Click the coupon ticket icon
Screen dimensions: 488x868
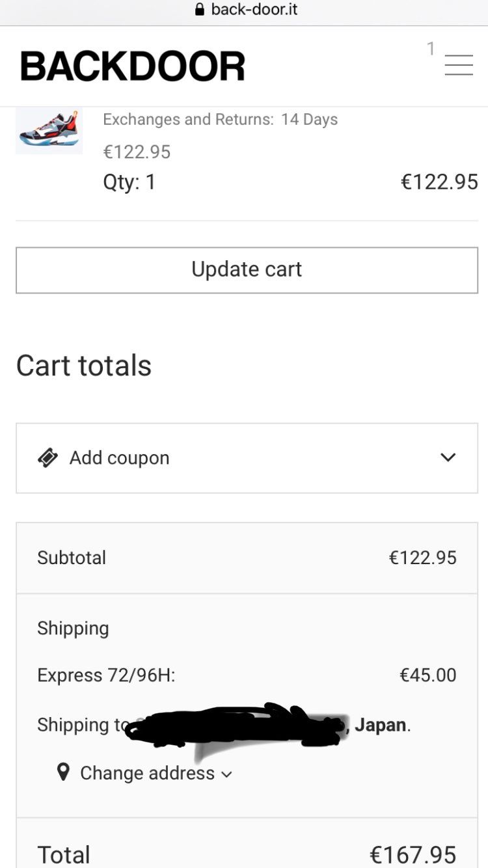click(x=48, y=458)
